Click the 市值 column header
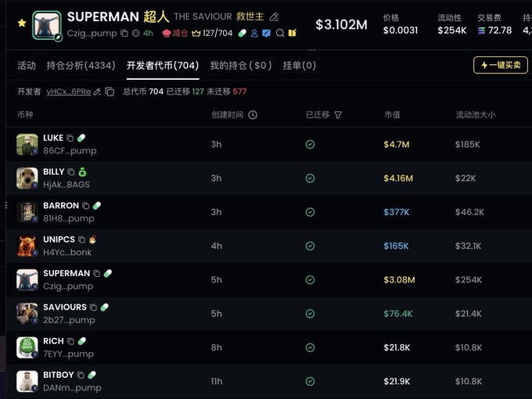This screenshot has height=399, width=532. point(392,115)
